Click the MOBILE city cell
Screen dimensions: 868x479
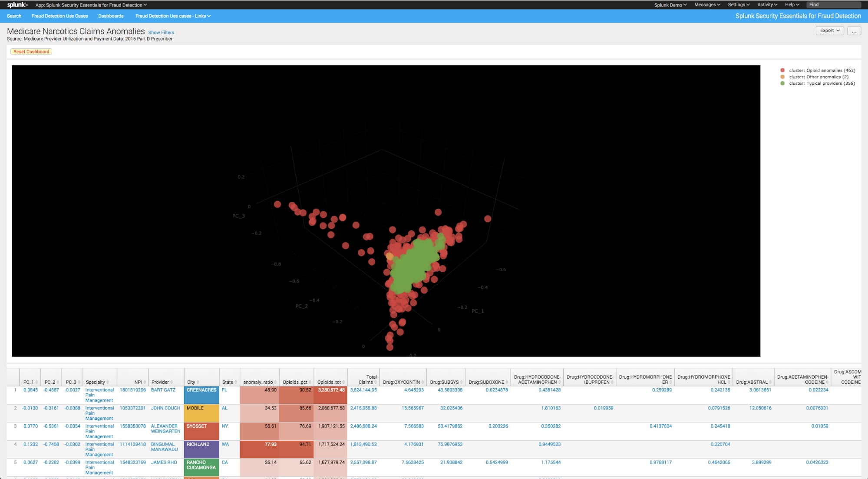pos(201,413)
